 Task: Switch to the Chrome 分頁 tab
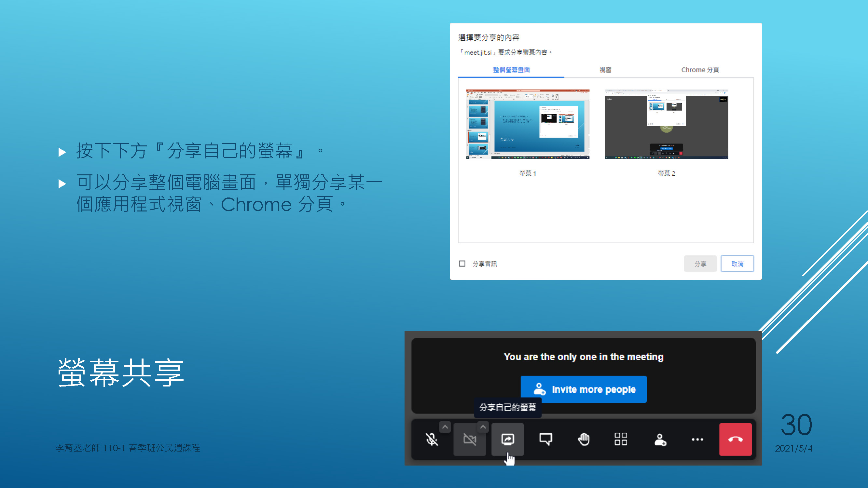pos(700,70)
